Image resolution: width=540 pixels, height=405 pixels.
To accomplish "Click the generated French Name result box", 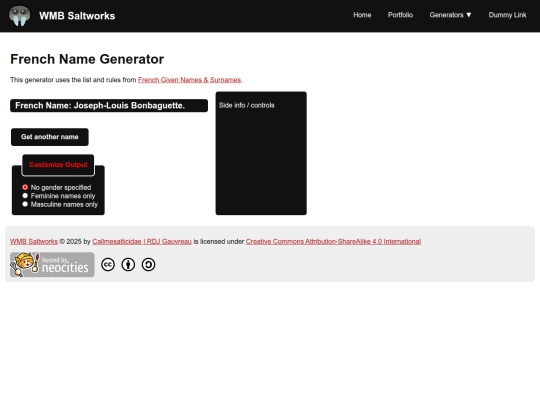I will point(109,106).
